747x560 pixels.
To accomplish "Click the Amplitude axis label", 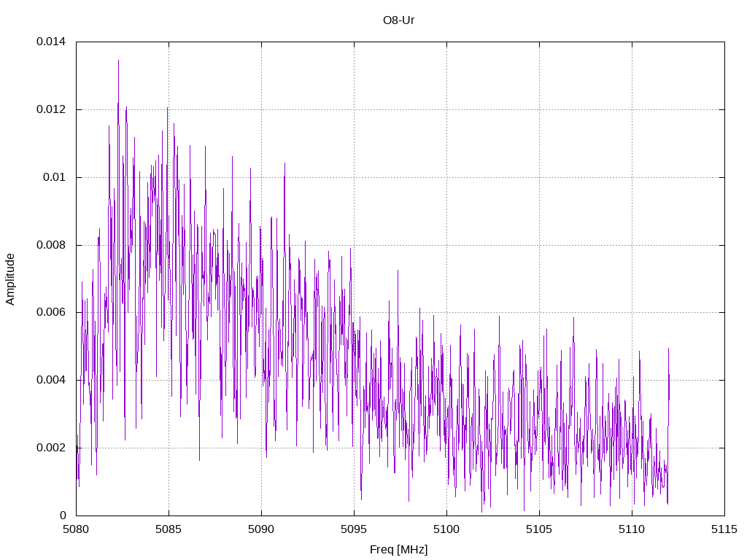I will click(10, 279).
